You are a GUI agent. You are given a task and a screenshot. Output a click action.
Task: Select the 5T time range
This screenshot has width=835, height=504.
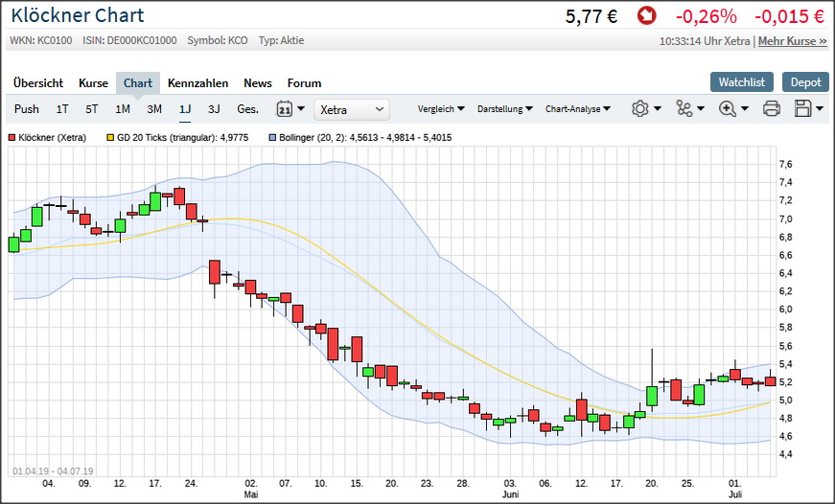92,109
